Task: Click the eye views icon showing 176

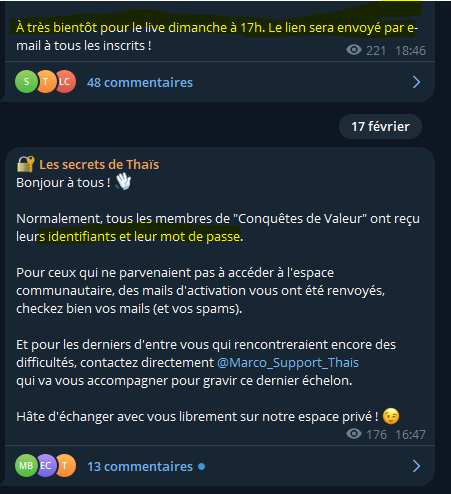Action: pyautogui.click(x=354, y=434)
